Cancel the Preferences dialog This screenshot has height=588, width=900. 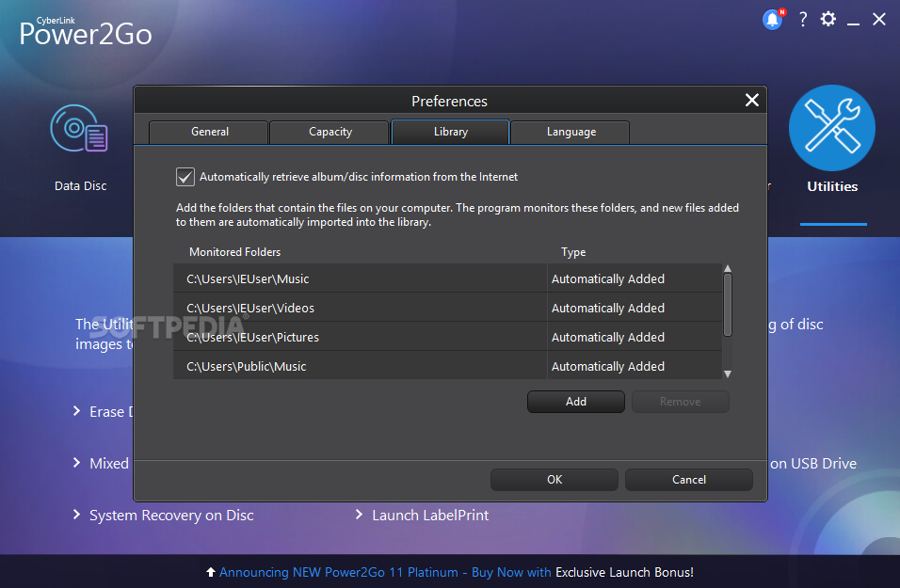(x=689, y=480)
